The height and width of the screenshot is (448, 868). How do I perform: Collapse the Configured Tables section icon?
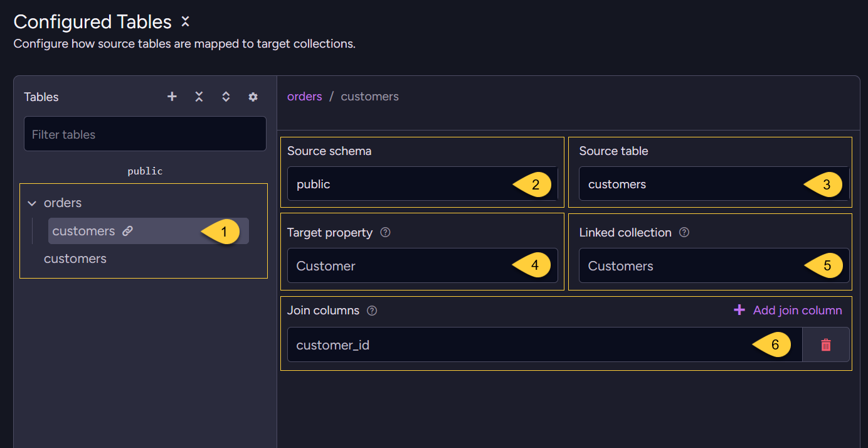tap(185, 22)
